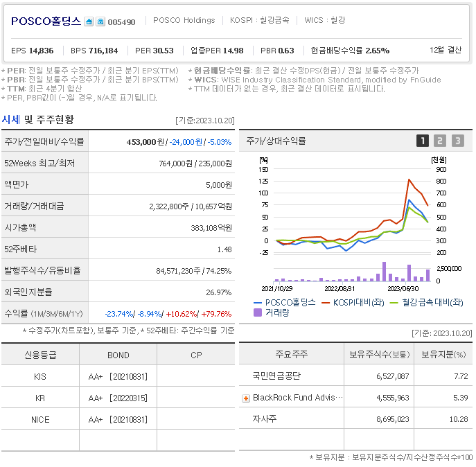The image size is (476, 467).
Task: Switch chart to tab 1
Action: click(x=422, y=141)
